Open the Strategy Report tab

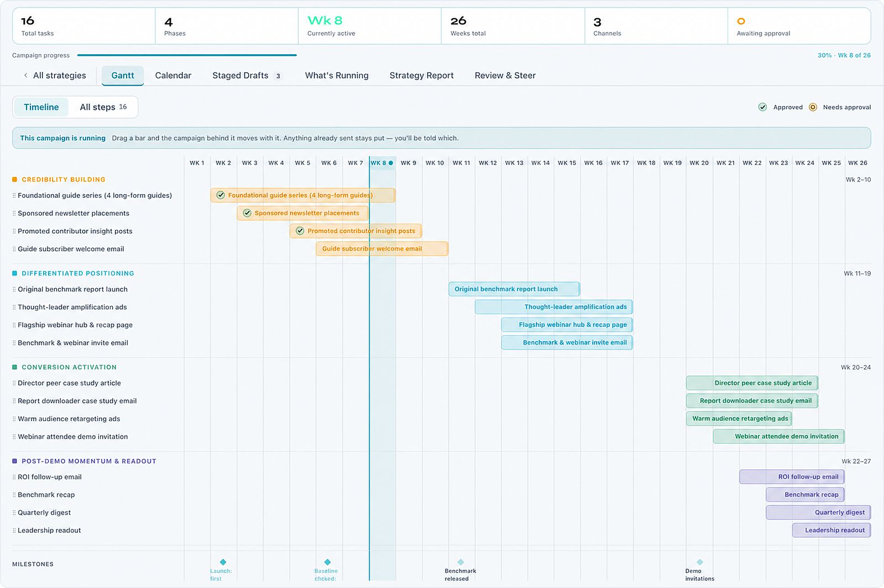click(x=422, y=76)
